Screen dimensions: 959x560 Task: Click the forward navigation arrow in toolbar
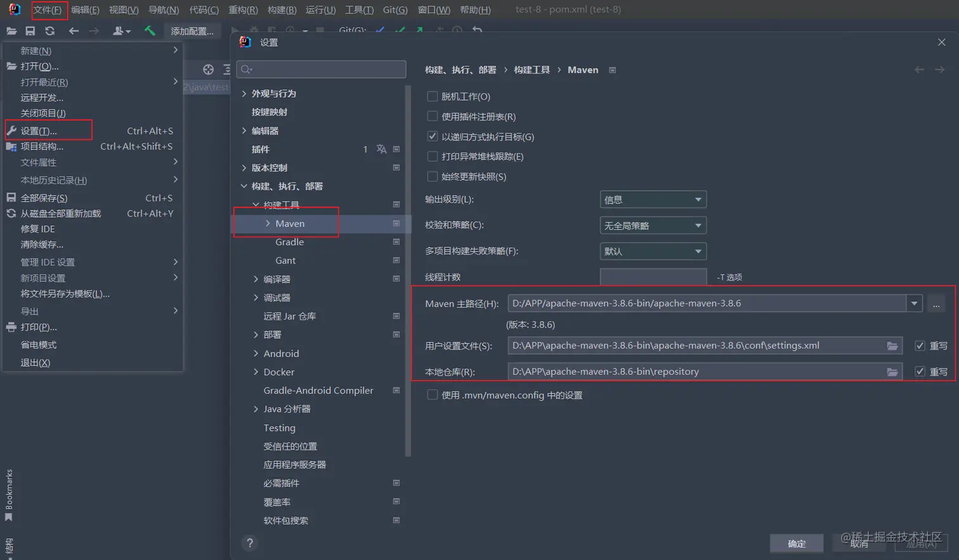[94, 30]
